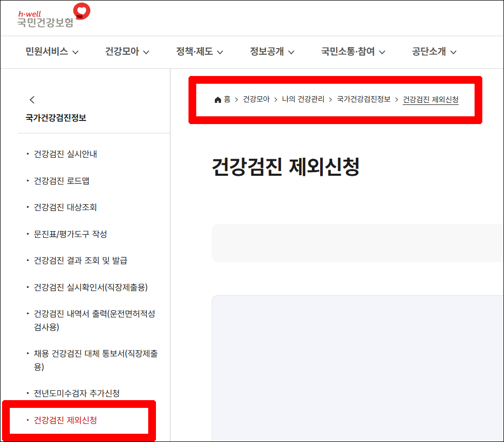
Task: Open the 건강모아 top menu
Action: coord(122,52)
